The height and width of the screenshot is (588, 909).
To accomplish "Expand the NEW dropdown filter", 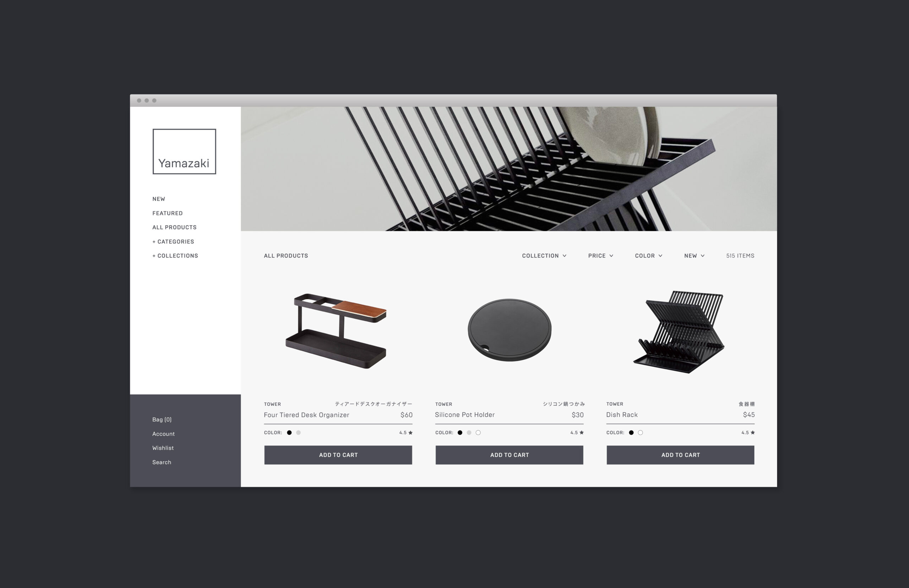I will [x=694, y=256].
